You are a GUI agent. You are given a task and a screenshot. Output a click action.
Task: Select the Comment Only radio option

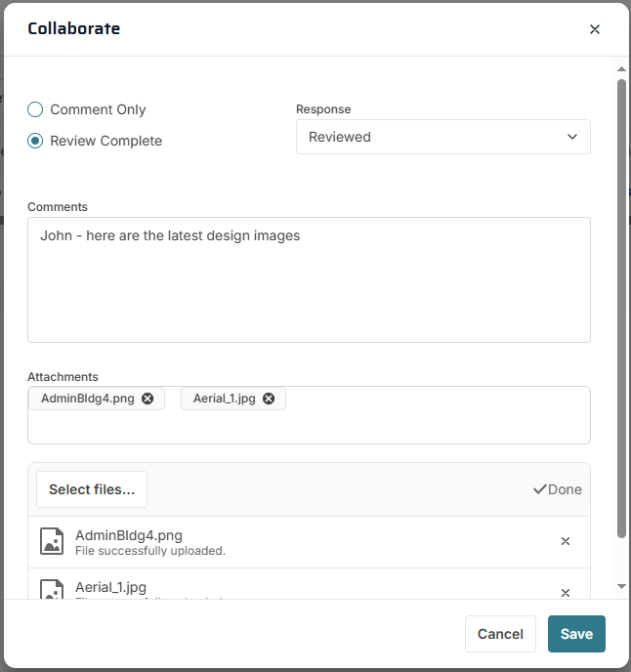pyautogui.click(x=35, y=109)
